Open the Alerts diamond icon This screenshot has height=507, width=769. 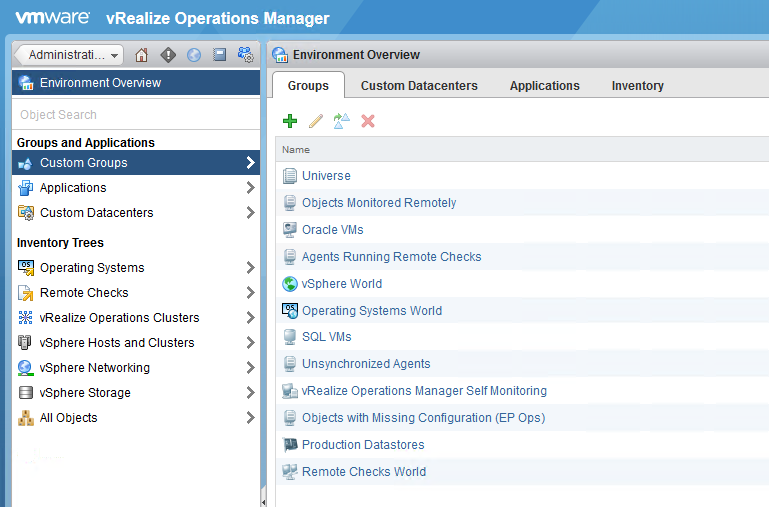click(x=168, y=55)
